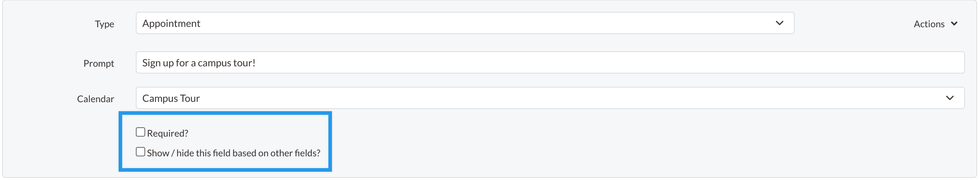Click the "Required?" label text

pyautogui.click(x=167, y=133)
